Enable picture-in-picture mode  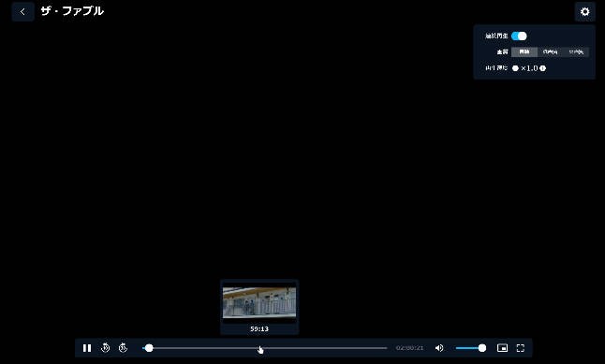pyautogui.click(x=502, y=348)
